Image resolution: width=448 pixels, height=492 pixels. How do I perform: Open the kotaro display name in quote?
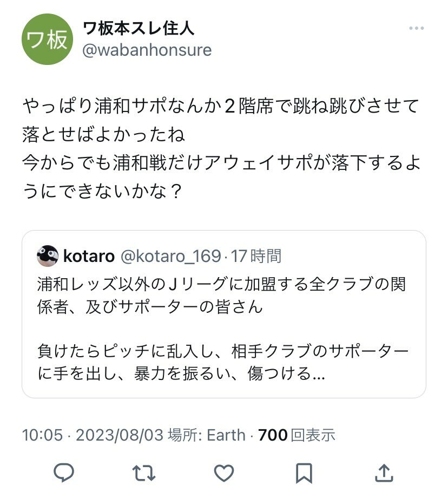pos(89,256)
